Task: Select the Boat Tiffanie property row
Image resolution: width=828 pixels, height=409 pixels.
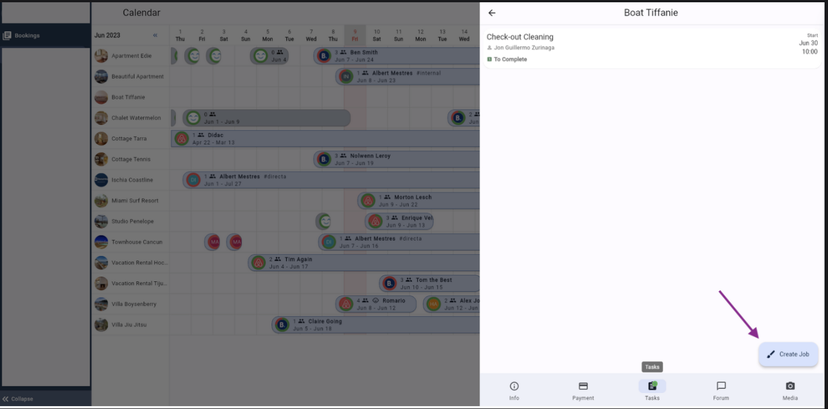Action: coord(131,97)
